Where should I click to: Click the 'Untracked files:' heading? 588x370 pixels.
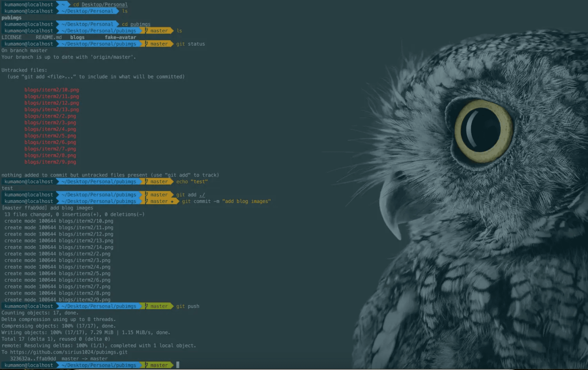[x=24, y=70]
